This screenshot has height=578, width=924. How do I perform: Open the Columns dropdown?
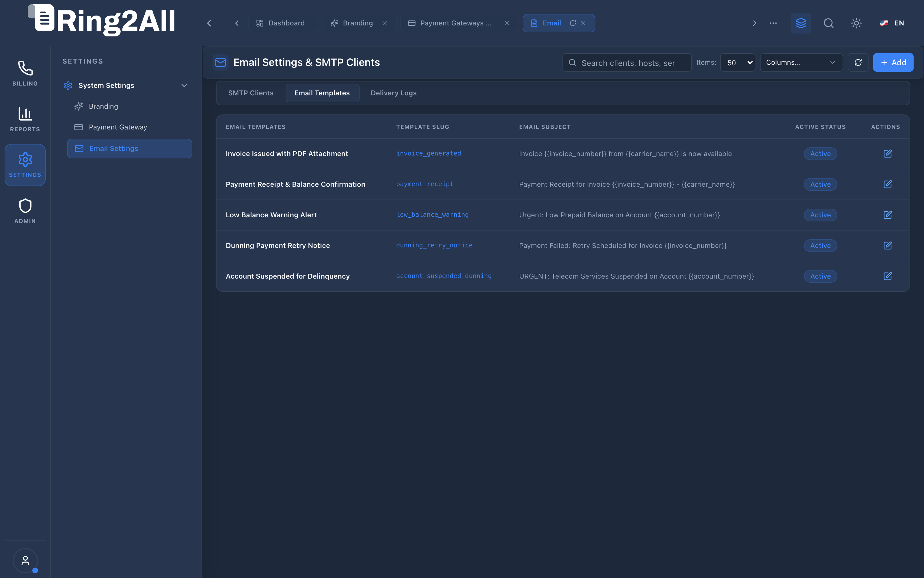(801, 62)
